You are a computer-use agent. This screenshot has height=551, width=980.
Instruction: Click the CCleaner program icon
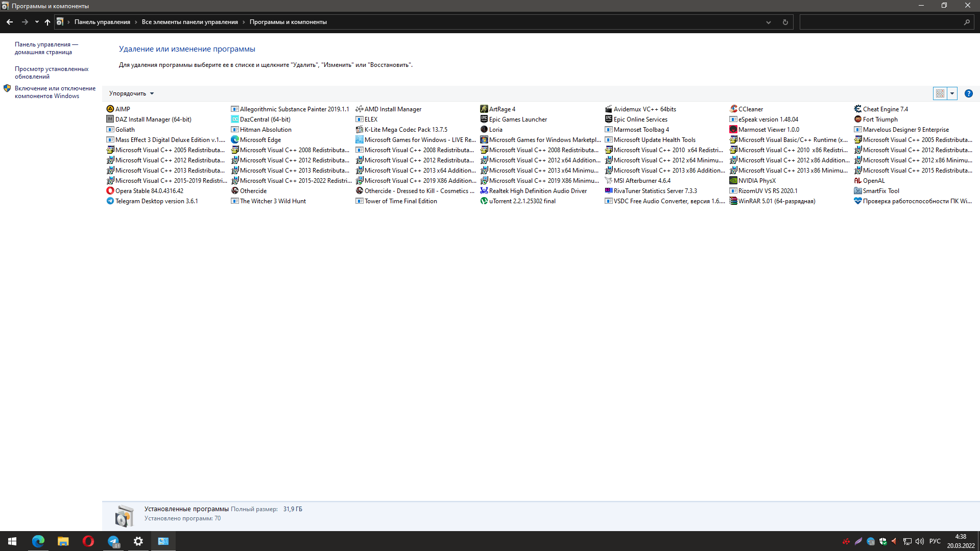733,109
